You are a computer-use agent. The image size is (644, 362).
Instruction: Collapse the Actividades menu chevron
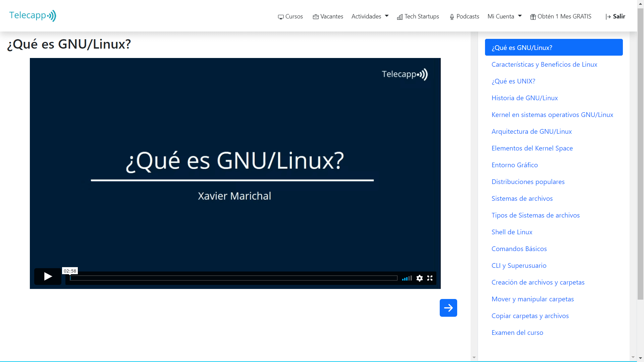[387, 16]
